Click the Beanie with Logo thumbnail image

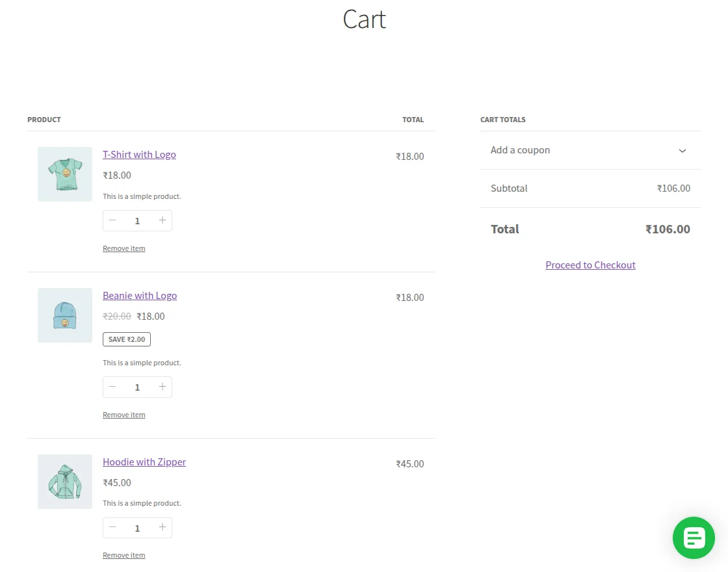[x=64, y=315]
